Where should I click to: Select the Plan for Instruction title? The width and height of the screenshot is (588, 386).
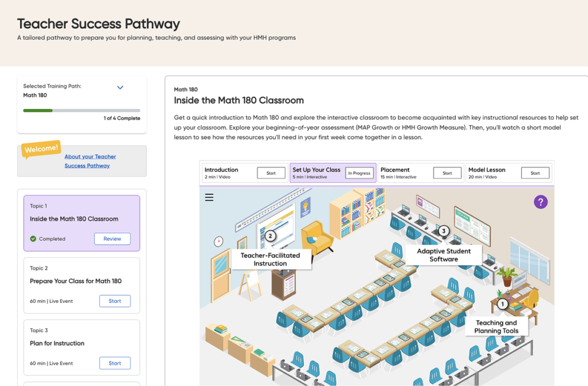(x=57, y=343)
